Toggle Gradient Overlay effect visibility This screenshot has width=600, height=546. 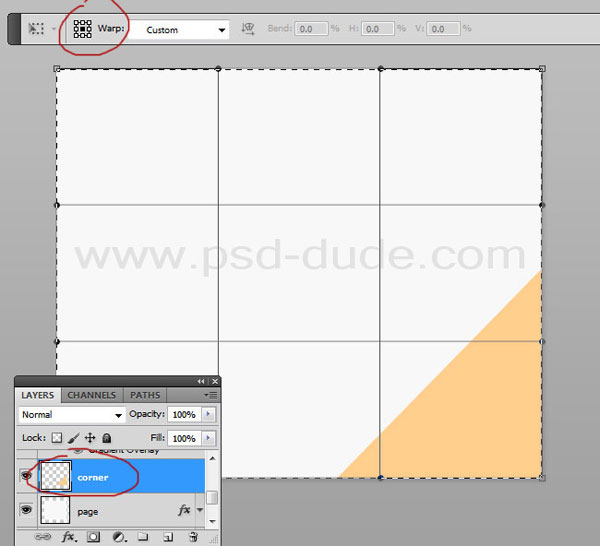point(78,451)
